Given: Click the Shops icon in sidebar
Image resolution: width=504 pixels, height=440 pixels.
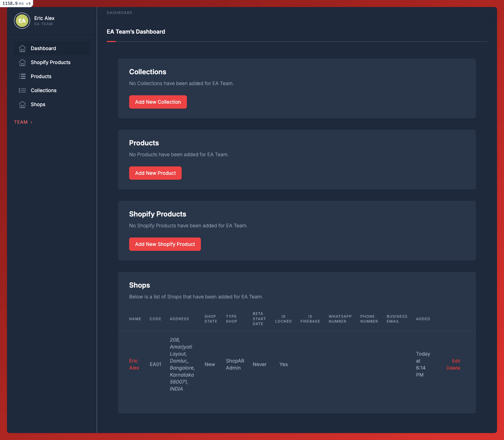Looking at the screenshot, I should pyautogui.click(x=22, y=104).
